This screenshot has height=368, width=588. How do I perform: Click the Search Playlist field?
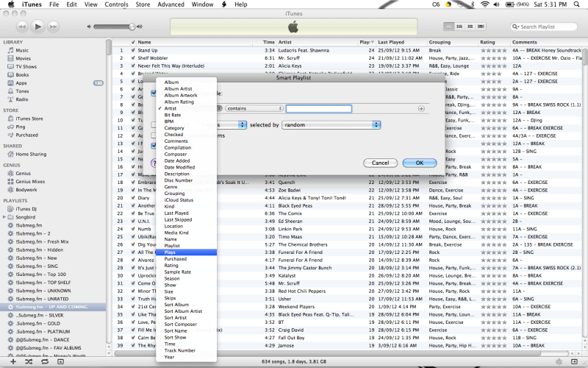pyautogui.click(x=544, y=26)
